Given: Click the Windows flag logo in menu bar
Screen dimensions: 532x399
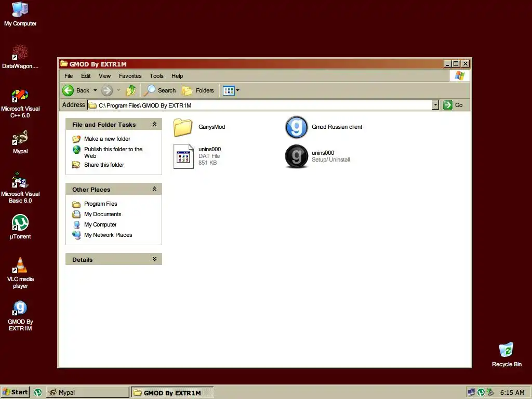Looking at the screenshot, I should (459, 75).
